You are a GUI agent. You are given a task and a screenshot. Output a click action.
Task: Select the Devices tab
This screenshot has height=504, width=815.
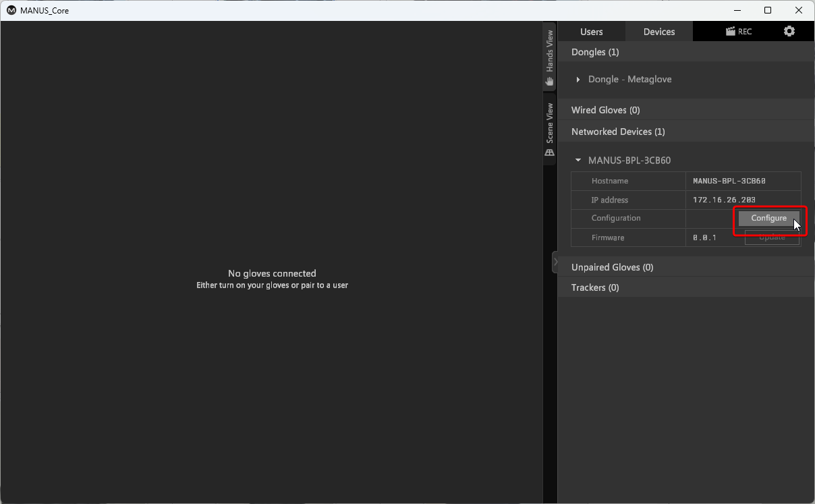659,32
